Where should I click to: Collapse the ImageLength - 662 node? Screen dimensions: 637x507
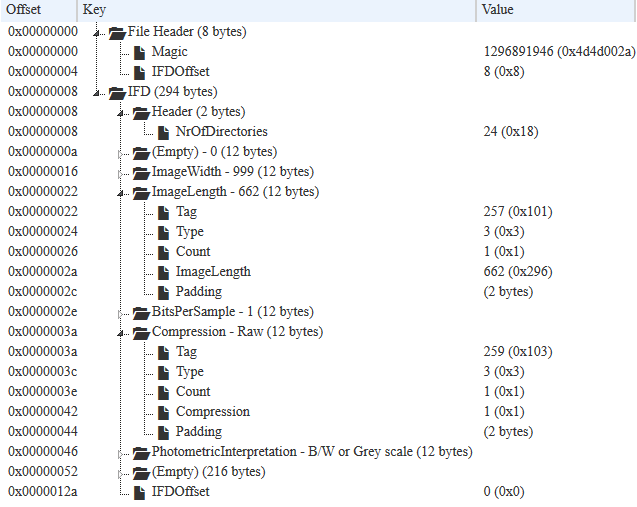[x=120, y=193]
